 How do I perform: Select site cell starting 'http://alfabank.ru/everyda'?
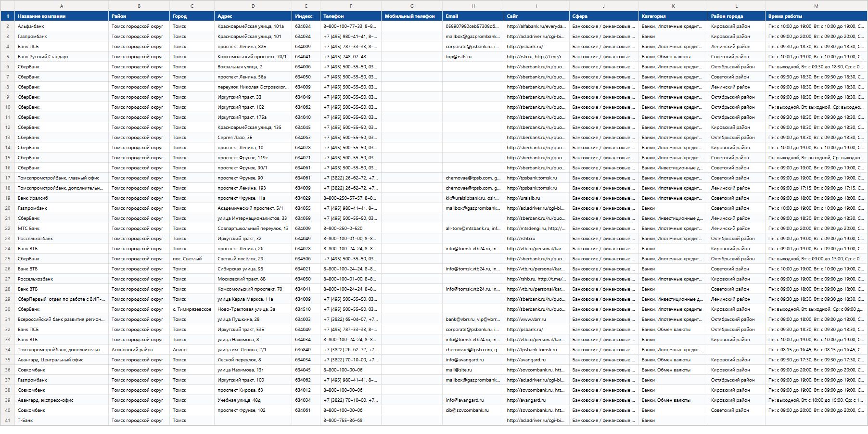pyautogui.click(x=536, y=26)
